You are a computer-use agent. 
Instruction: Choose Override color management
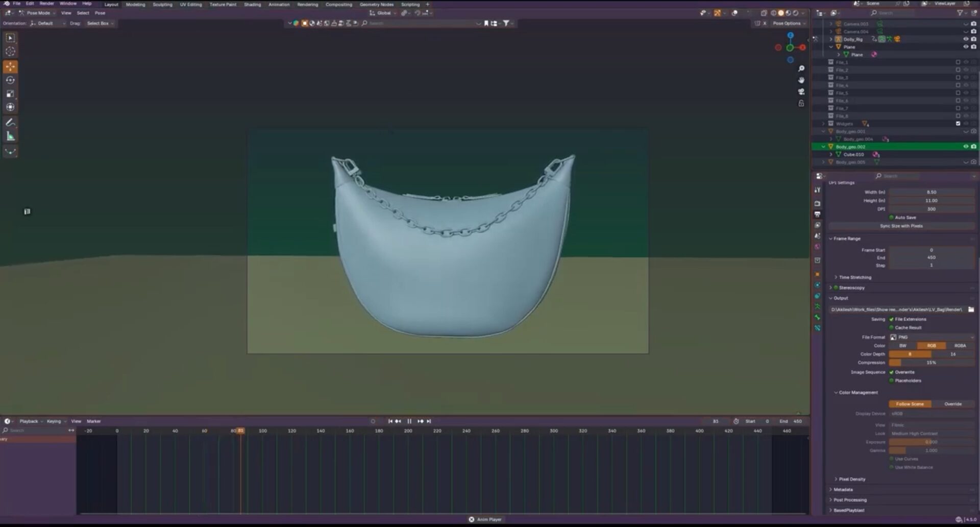(x=953, y=404)
